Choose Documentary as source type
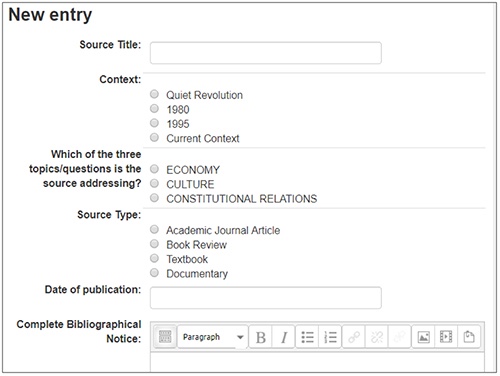The height and width of the screenshot is (376, 500). click(x=154, y=272)
